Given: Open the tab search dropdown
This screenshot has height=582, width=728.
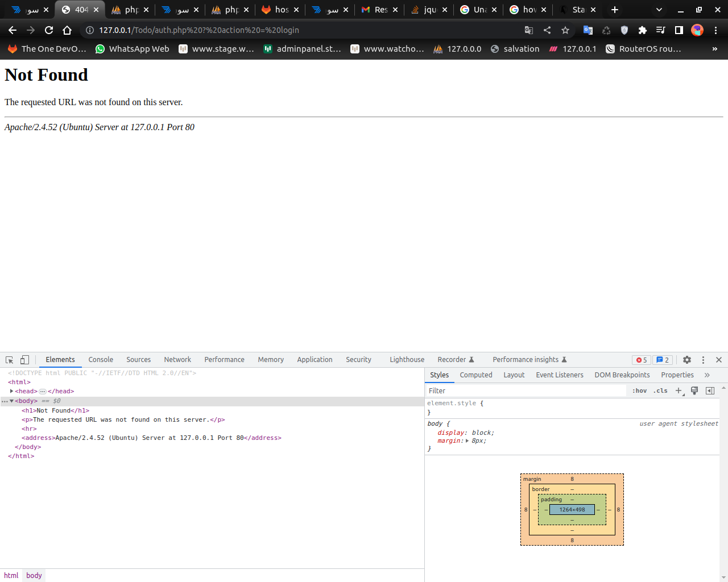Looking at the screenshot, I should click(659, 10).
